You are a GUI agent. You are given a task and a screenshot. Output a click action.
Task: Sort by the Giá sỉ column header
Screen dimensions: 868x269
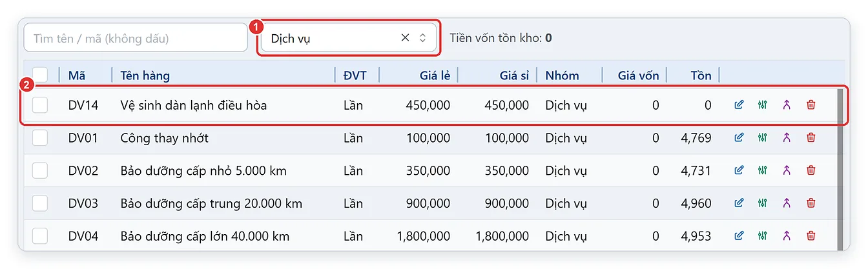pos(514,75)
